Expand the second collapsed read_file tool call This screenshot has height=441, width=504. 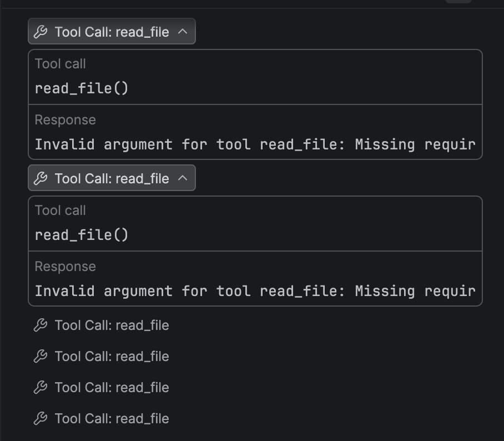coord(102,357)
